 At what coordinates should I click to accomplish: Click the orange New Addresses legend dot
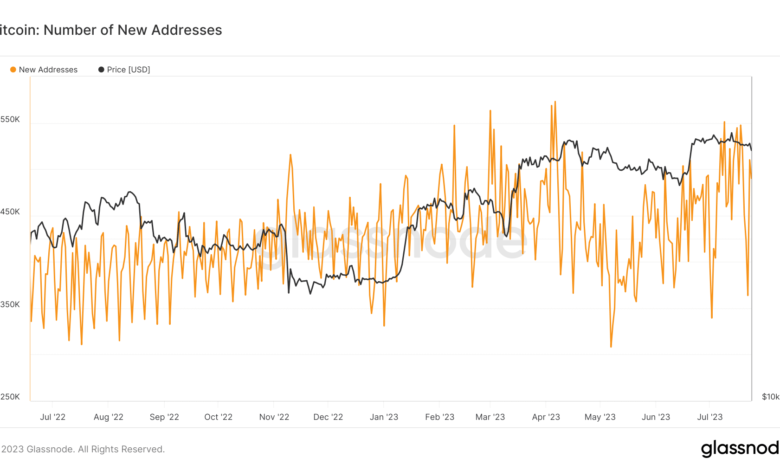click(x=13, y=69)
